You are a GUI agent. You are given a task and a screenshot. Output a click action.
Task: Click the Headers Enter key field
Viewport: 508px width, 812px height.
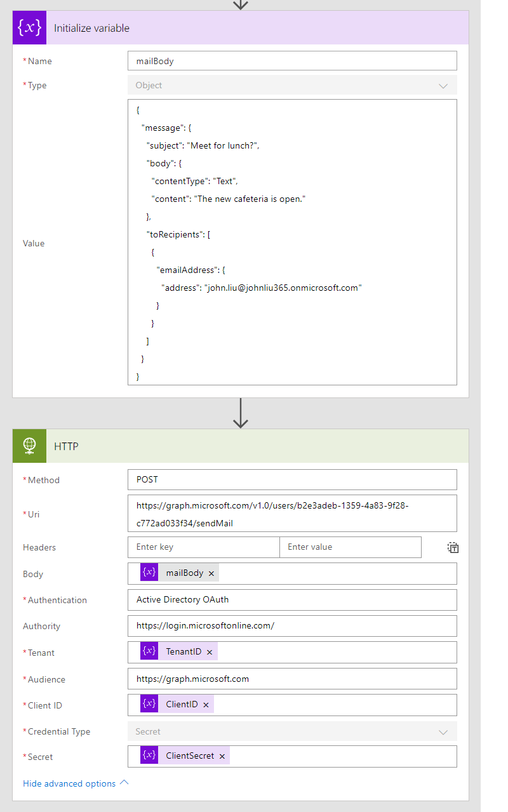pos(203,547)
